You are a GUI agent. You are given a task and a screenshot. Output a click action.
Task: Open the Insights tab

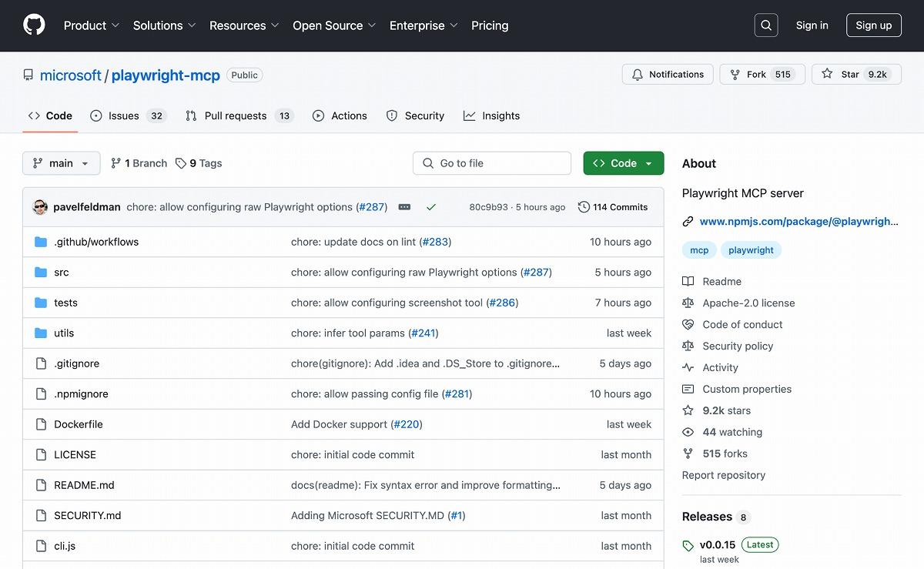point(491,115)
